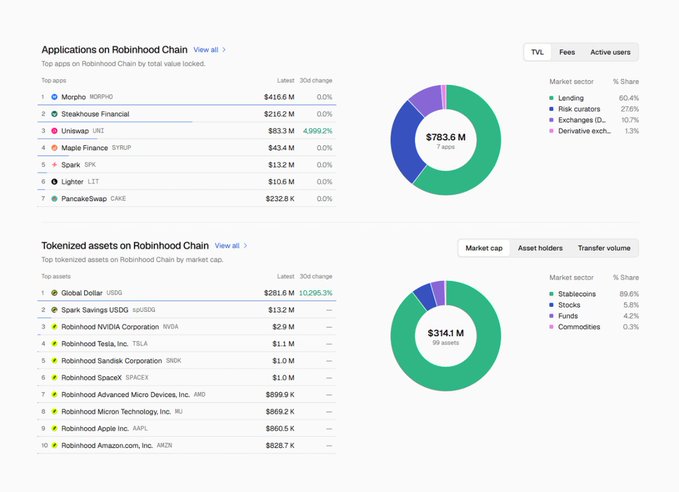Click the purple Funds legend swatch

pos(551,316)
